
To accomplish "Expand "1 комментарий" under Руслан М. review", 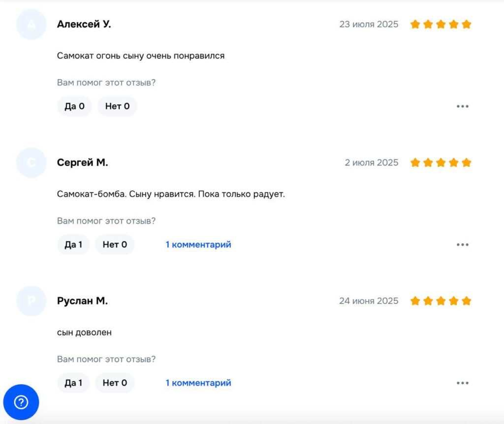I will tap(198, 383).
